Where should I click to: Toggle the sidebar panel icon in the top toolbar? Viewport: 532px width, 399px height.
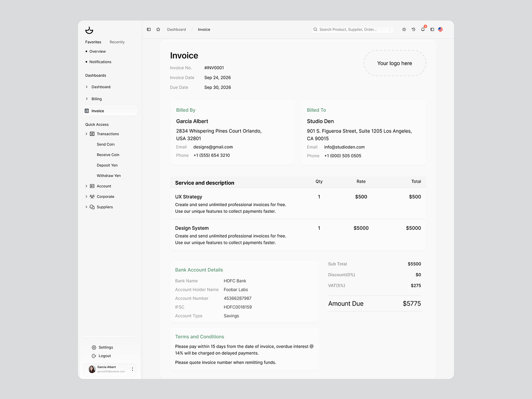tap(149, 29)
